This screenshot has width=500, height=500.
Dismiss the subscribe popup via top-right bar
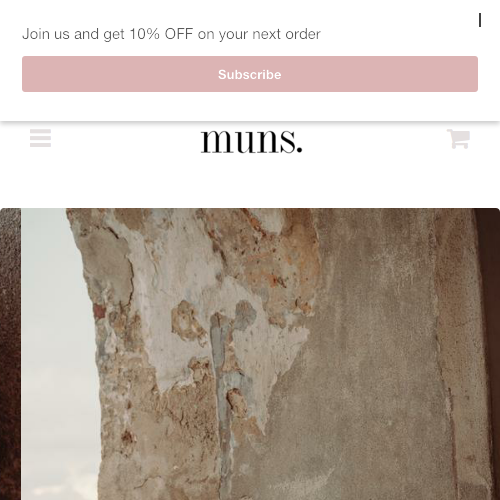tap(480, 20)
